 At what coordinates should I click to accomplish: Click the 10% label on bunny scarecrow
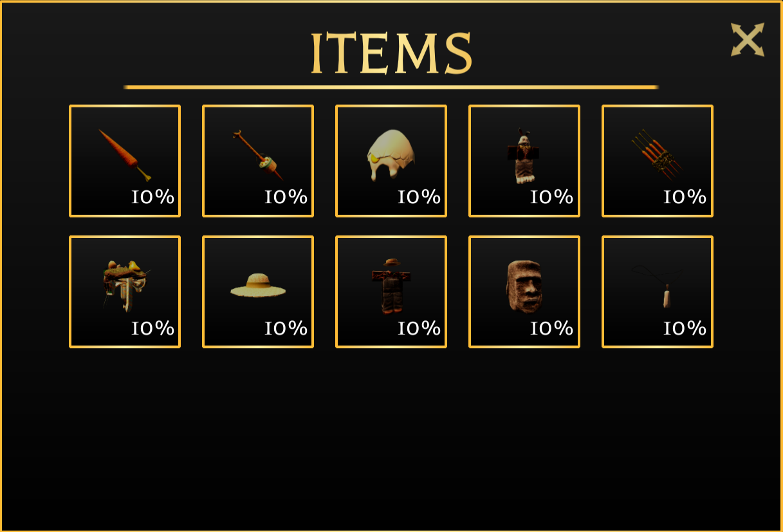[x=552, y=197]
